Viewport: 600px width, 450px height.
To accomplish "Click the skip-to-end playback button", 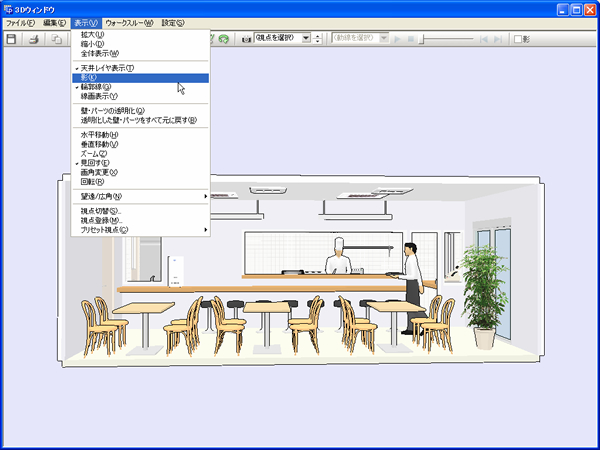I will [497, 39].
